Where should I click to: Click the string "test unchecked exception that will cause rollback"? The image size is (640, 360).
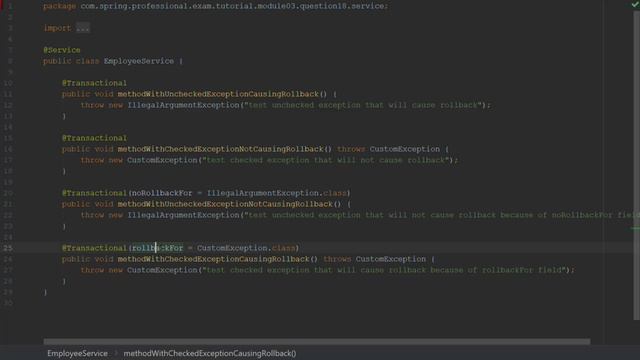[x=363, y=105]
